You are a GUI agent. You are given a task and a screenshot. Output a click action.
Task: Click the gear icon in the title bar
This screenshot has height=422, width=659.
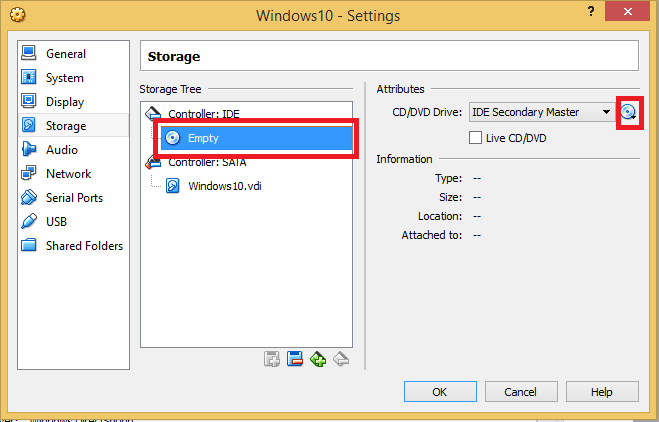pos(18,15)
